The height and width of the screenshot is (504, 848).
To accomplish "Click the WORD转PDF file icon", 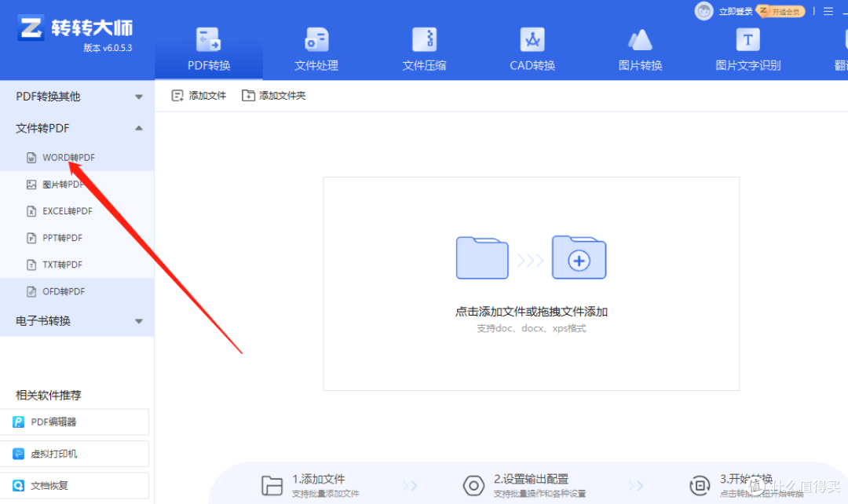I will [x=31, y=157].
